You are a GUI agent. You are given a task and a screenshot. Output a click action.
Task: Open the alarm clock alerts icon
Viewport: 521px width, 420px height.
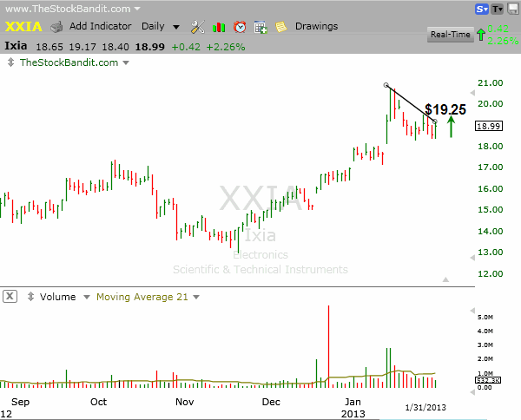(x=240, y=27)
